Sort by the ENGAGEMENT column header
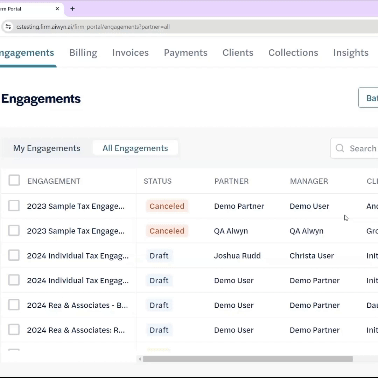 point(54,181)
